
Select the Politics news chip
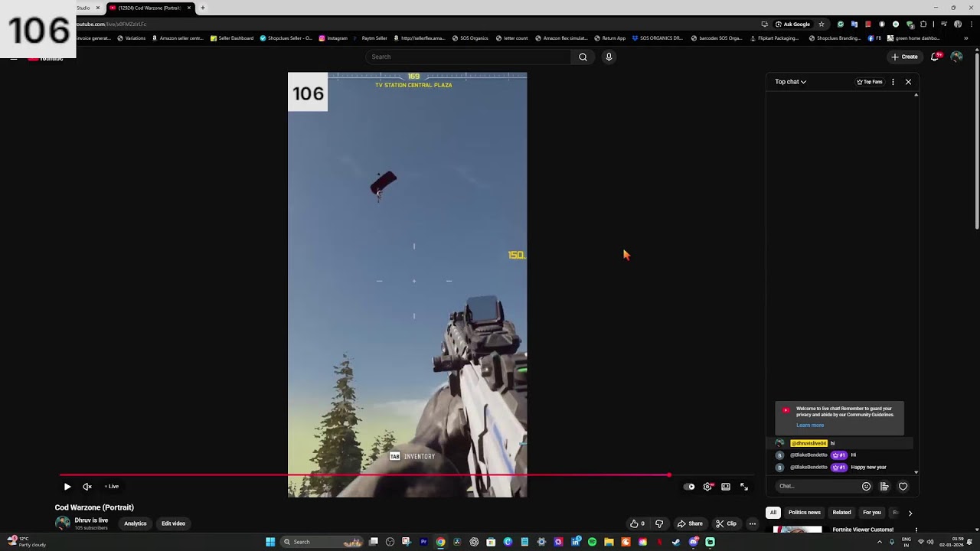tap(805, 513)
